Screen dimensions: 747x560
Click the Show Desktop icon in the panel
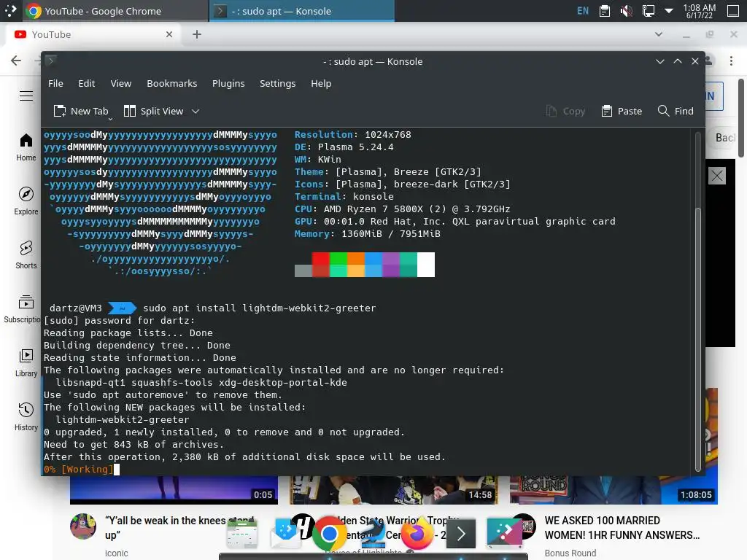734,10
